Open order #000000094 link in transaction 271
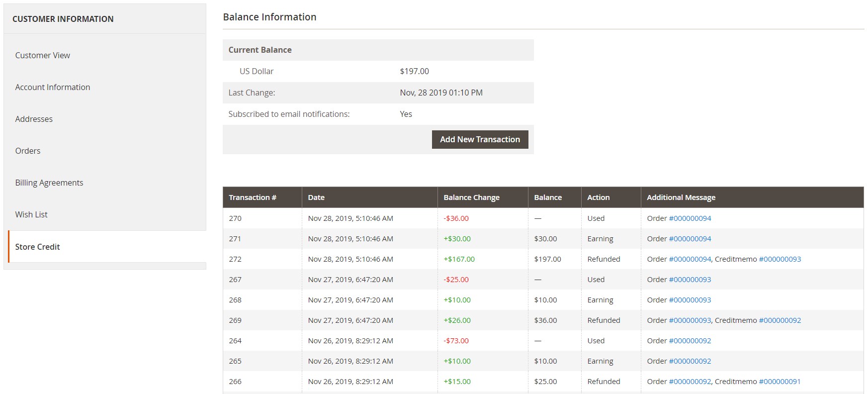The height and width of the screenshot is (394, 868). 690,239
